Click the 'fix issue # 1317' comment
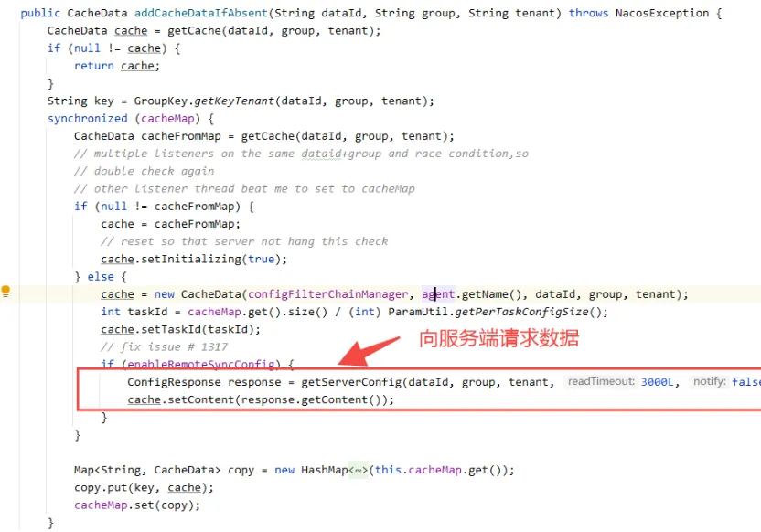The height and width of the screenshot is (532, 761). pyautogui.click(x=164, y=346)
